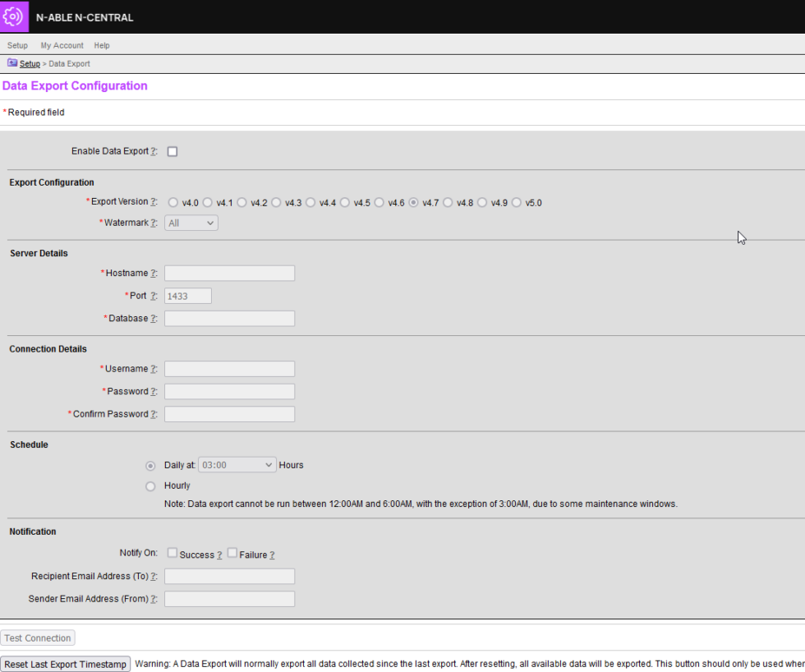Select export version v4.4
This screenshot has width=805, height=672.
[x=310, y=203]
